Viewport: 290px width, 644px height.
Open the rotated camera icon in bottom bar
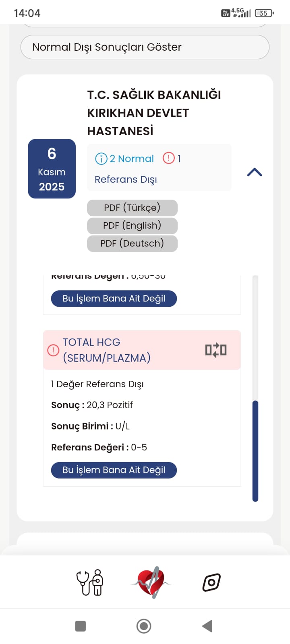[211, 582]
